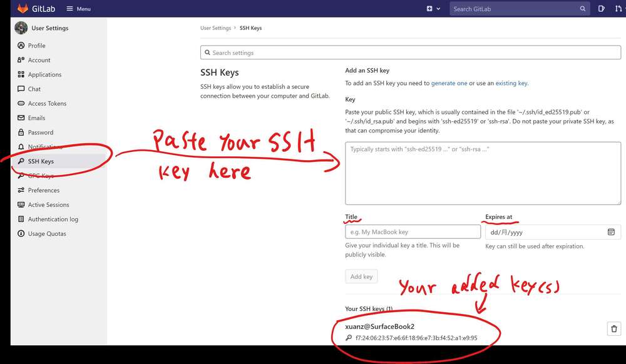Click the Account icon in sidebar
This screenshot has height=364, width=626.
coord(21,60)
